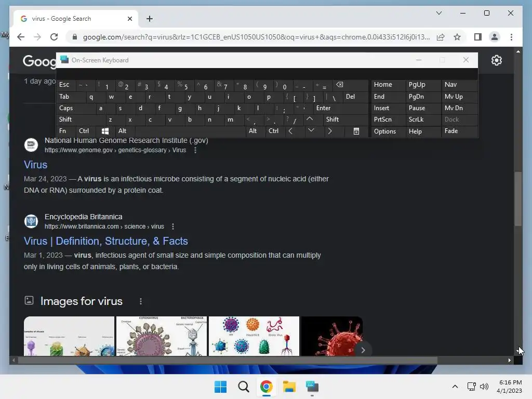Open Google quick settings gear

point(496,60)
